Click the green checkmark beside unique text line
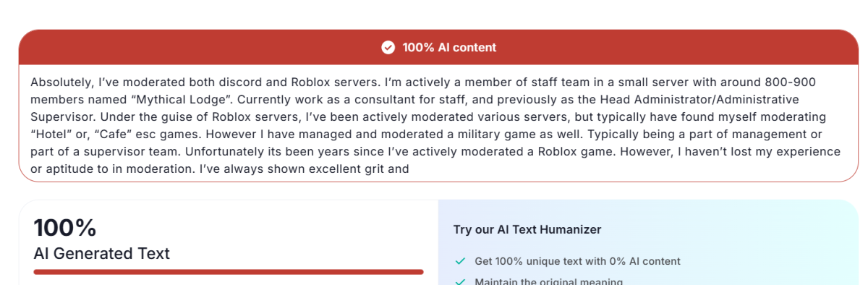 (460, 261)
